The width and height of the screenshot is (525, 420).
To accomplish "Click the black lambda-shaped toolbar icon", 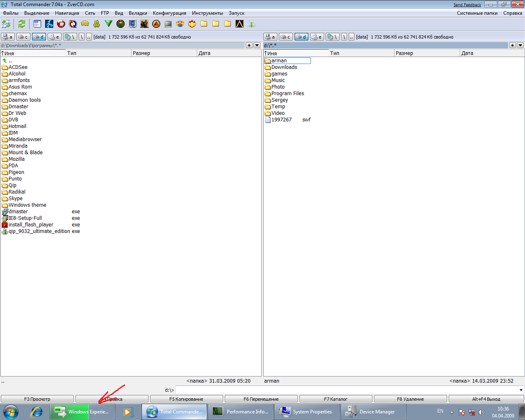I will point(240,24).
